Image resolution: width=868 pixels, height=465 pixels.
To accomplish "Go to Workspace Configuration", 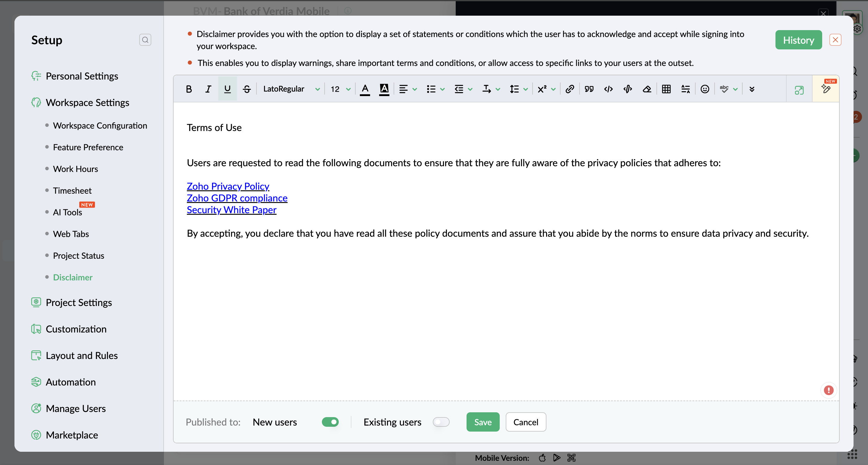I will point(100,125).
